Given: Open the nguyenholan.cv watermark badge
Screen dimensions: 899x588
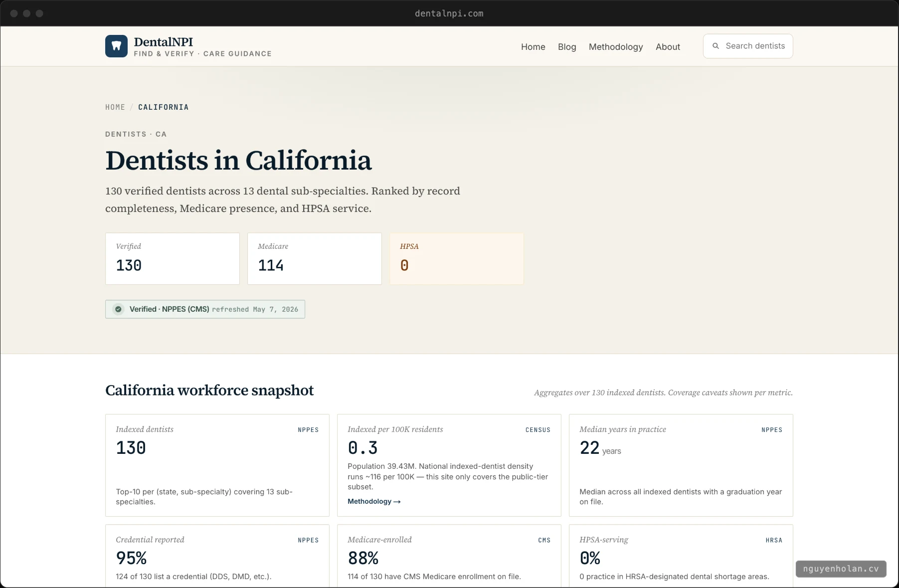Looking at the screenshot, I should (x=841, y=569).
